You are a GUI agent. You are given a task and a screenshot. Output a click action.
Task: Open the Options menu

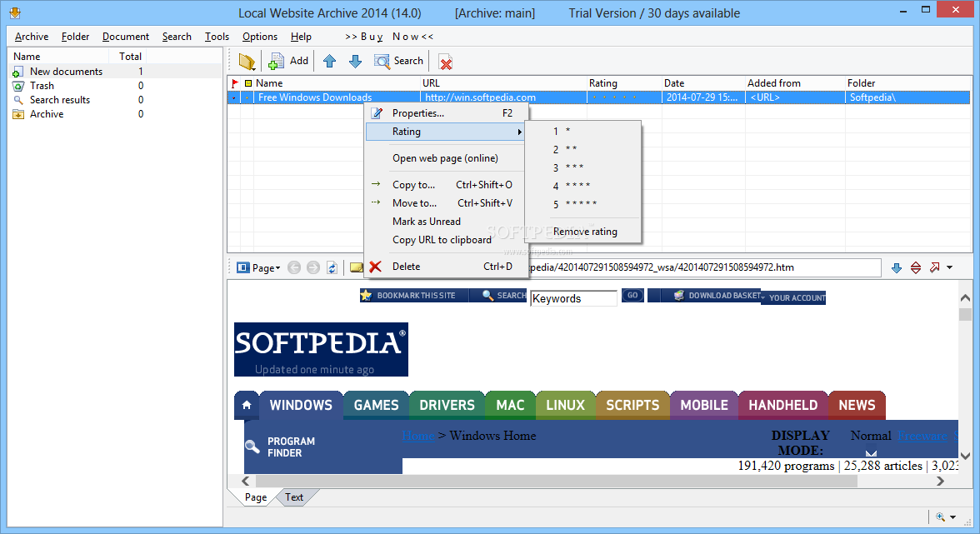(260, 37)
